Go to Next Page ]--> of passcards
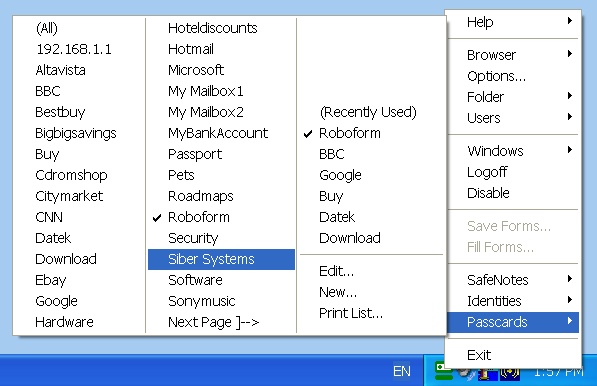This screenshot has height=386, width=597. pos(221,322)
